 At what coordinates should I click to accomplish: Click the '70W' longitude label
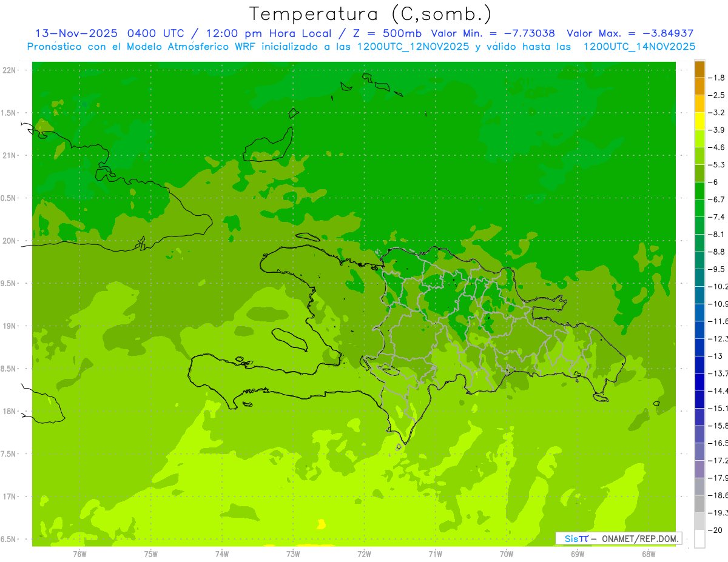506,554
